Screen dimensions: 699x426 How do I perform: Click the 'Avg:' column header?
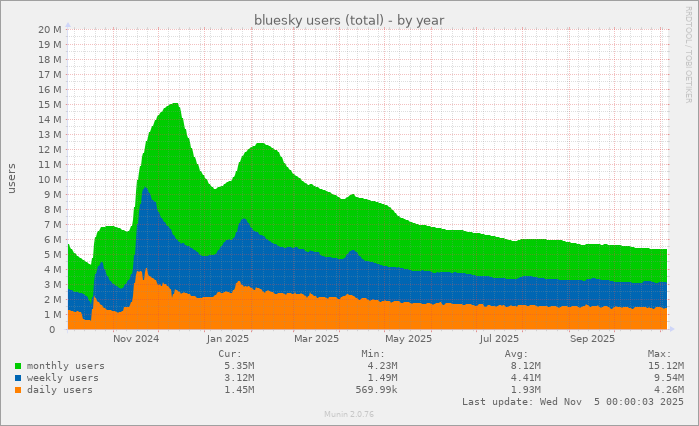(516, 354)
